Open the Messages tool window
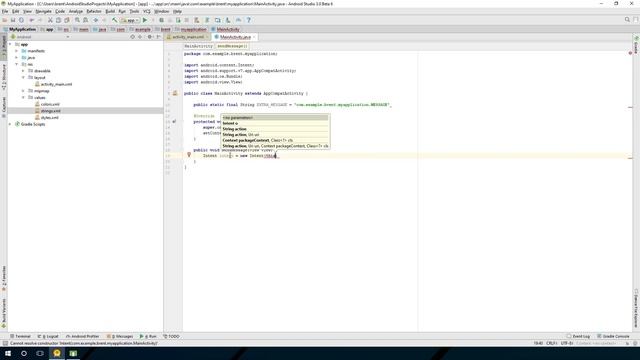Viewport: 640px width, 360px height. coord(120,336)
